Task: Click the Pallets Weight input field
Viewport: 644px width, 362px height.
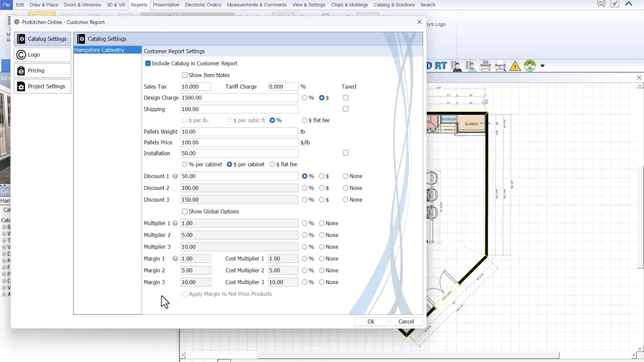Action: click(239, 132)
